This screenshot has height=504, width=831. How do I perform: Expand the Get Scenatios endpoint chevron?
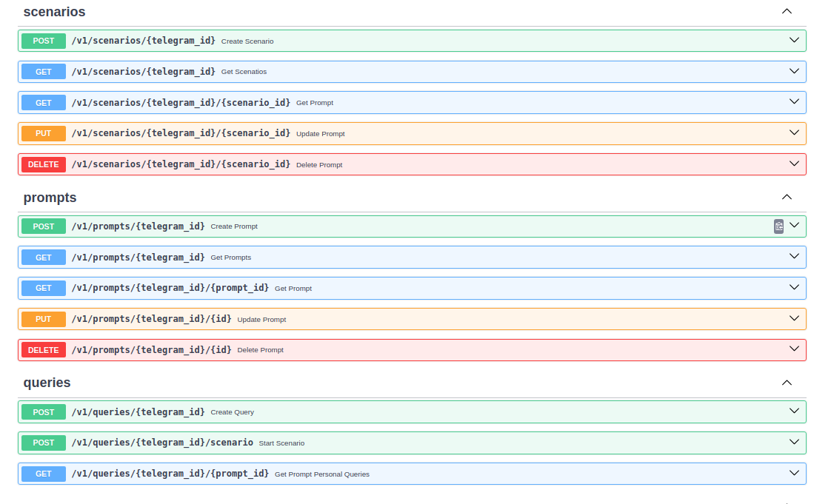pos(794,72)
